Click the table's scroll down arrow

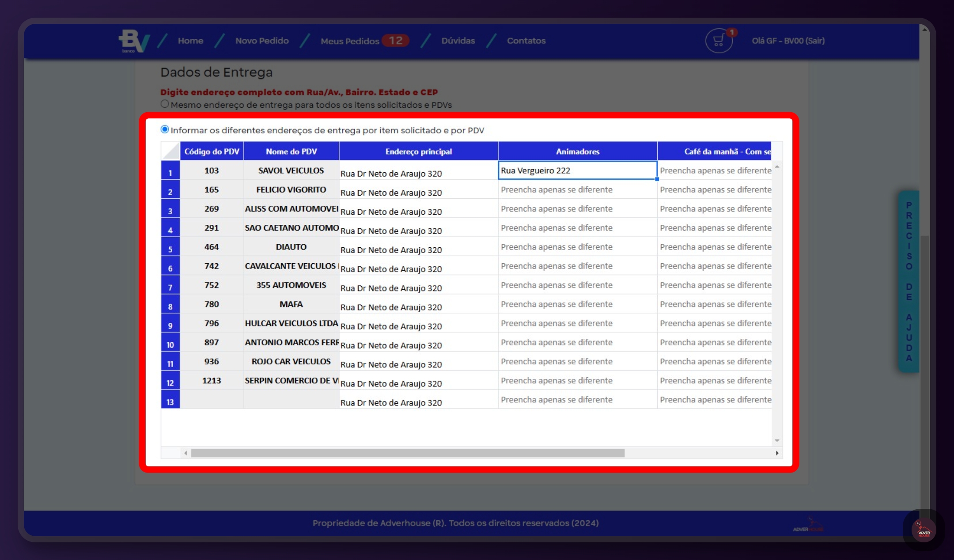(x=777, y=441)
